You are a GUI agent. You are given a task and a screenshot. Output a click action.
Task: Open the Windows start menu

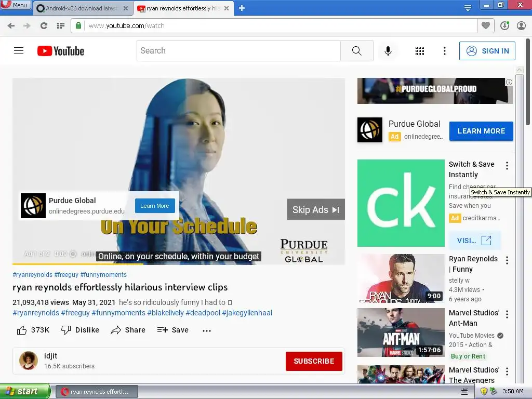click(x=25, y=392)
